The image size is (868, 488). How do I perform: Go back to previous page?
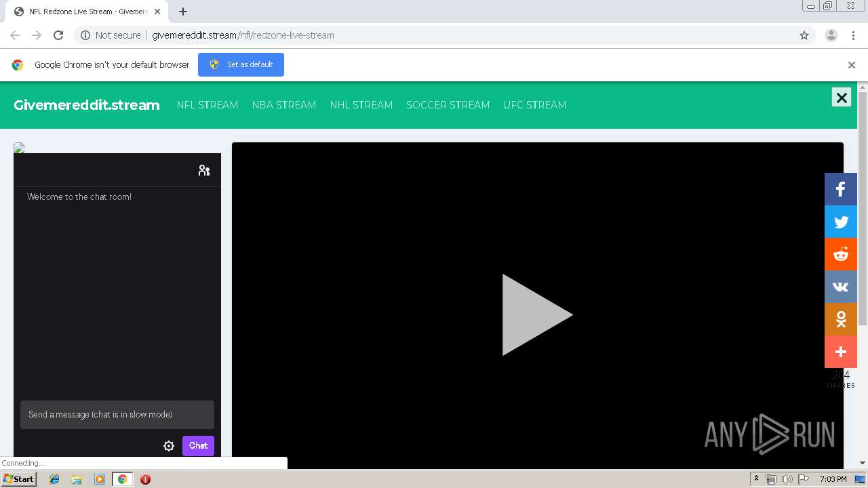[15, 35]
